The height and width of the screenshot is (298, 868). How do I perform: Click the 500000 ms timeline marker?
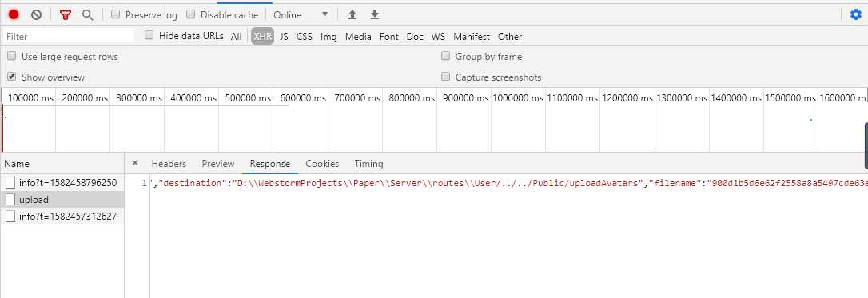(x=248, y=97)
